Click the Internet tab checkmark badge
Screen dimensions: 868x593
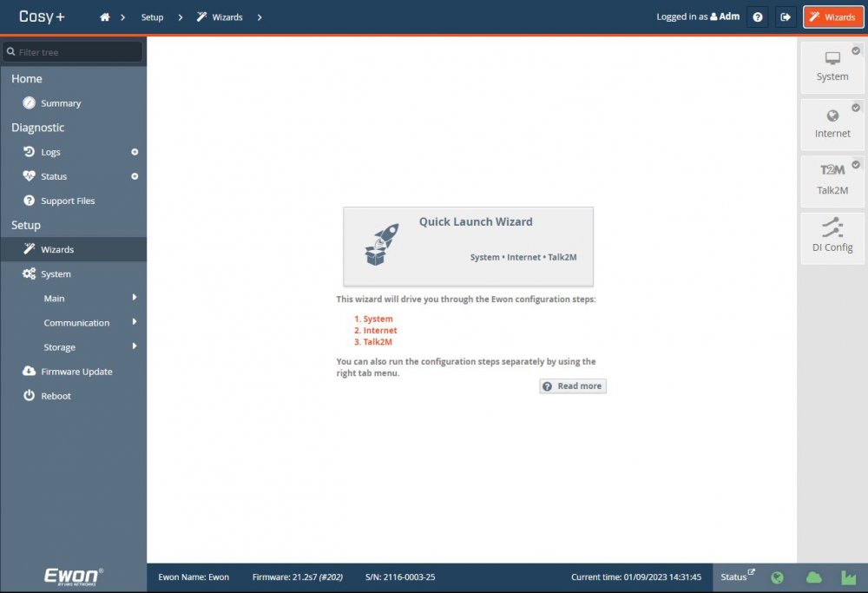click(856, 108)
